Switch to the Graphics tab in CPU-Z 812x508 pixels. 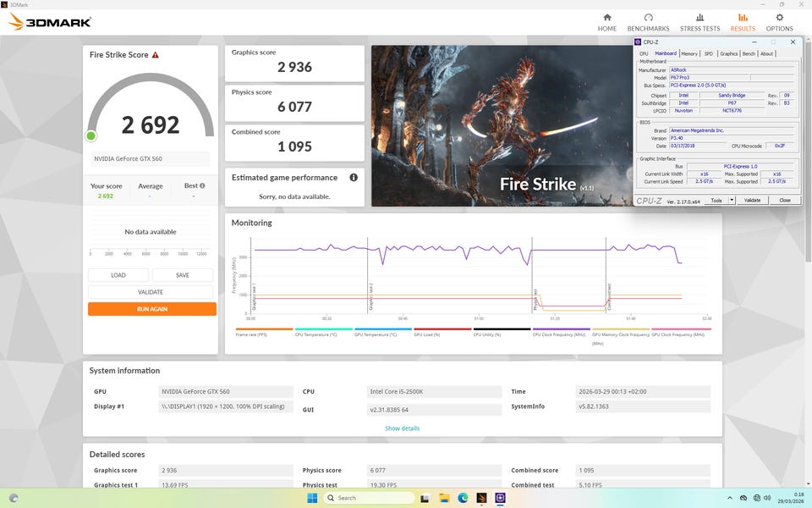click(x=728, y=53)
